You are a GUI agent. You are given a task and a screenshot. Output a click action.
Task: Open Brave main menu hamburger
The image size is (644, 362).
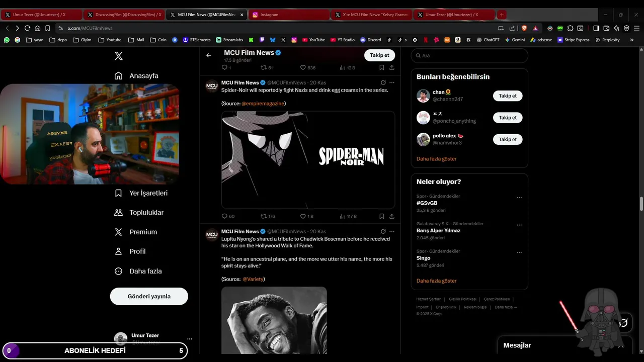636,28
